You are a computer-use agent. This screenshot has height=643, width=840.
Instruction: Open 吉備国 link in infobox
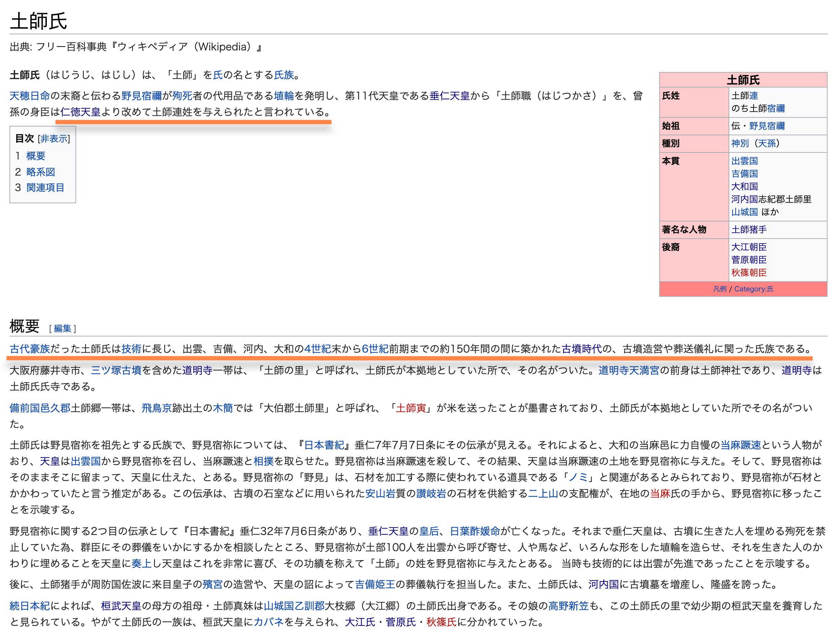745,173
